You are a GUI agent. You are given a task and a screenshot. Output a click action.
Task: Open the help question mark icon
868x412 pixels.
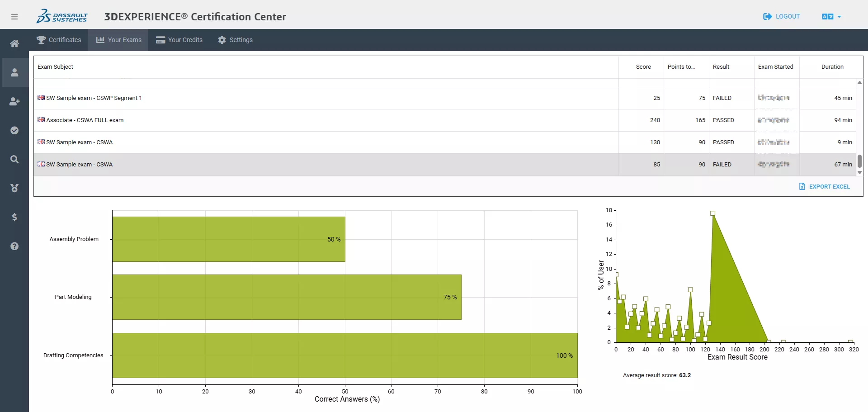click(x=14, y=246)
